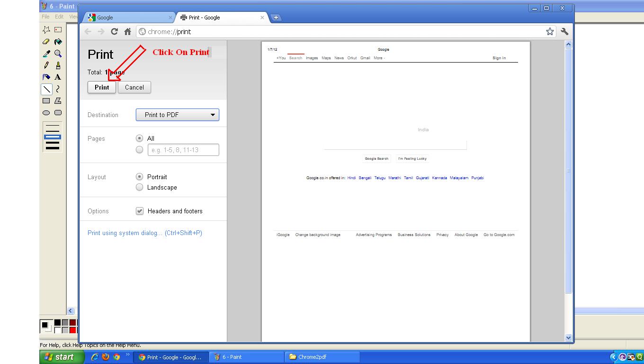This screenshot has width=644, height=364.
Task: Select the Rectangle shape tool
Action: click(46, 100)
